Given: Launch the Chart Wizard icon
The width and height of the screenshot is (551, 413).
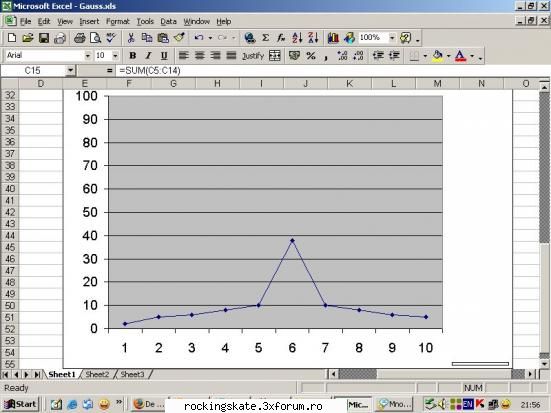Looking at the screenshot, I should (333, 38).
